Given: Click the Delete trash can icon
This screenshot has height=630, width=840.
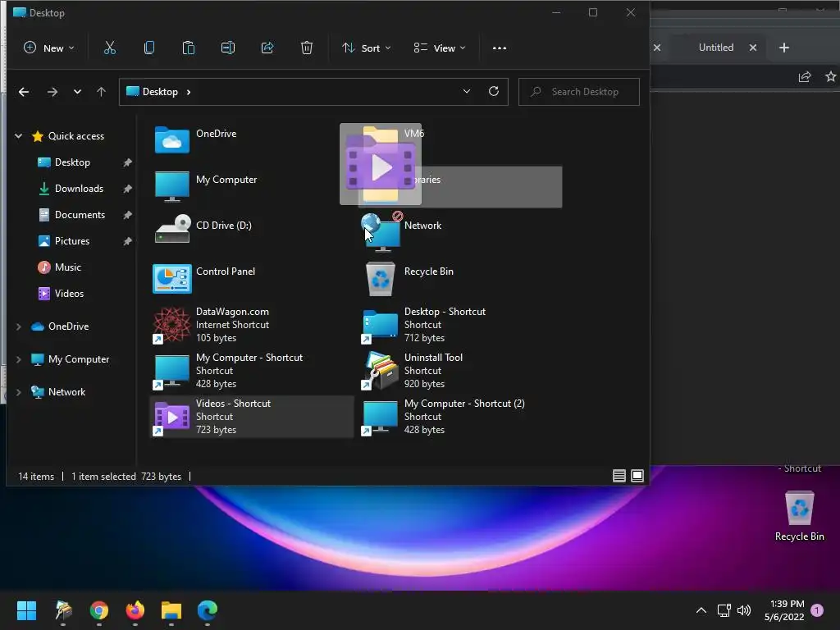Looking at the screenshot, I should click(x=307, y=48).
